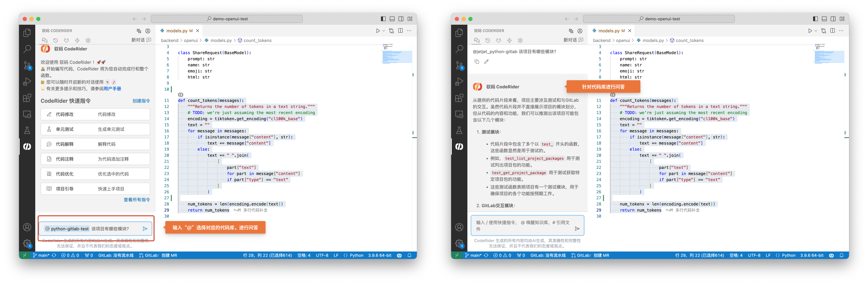
Task: Click the GitLab fox icon in left panel
Action: tap(66, 40)
